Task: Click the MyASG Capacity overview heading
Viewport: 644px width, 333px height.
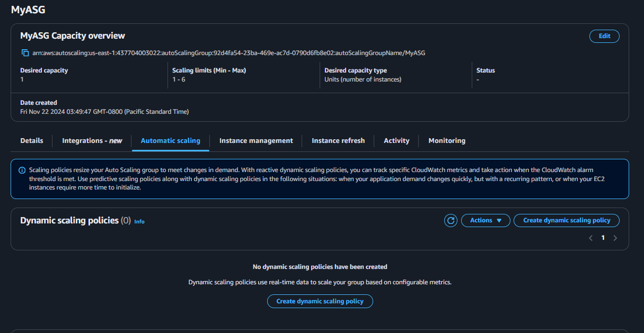Action: [x=73, y=36]
